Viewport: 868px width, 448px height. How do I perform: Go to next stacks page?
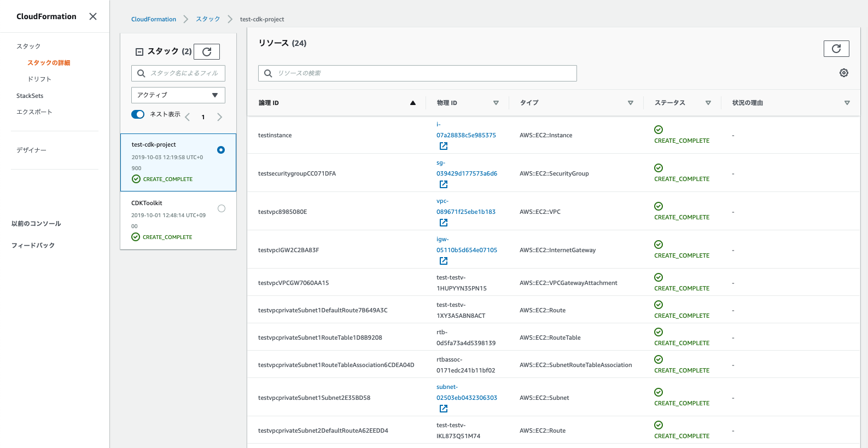tap(219, 117)
